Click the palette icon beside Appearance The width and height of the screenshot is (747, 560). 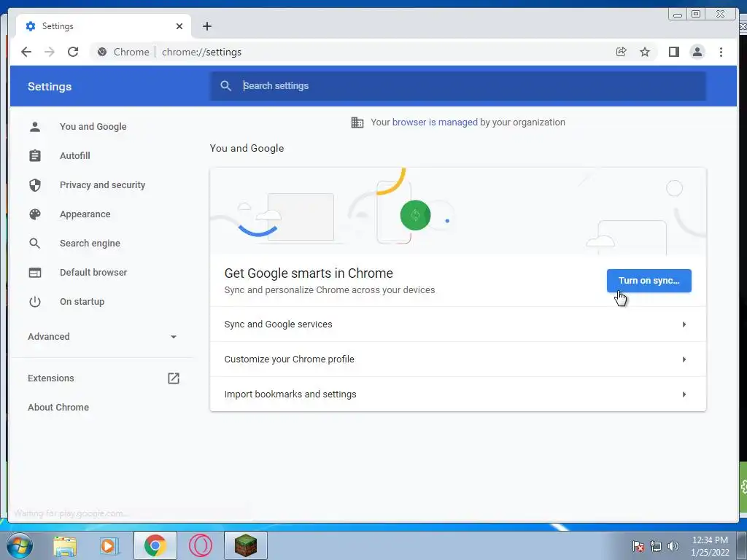tap(35, 214)
